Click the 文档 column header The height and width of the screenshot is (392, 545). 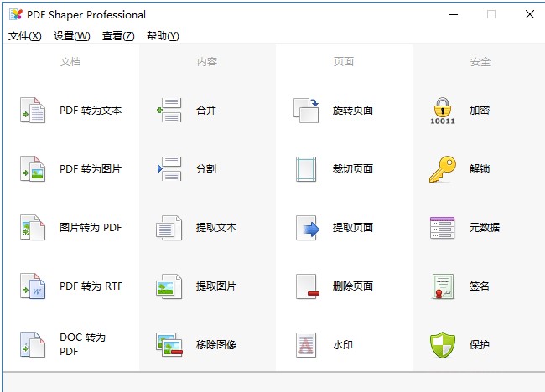pos(70,62)
